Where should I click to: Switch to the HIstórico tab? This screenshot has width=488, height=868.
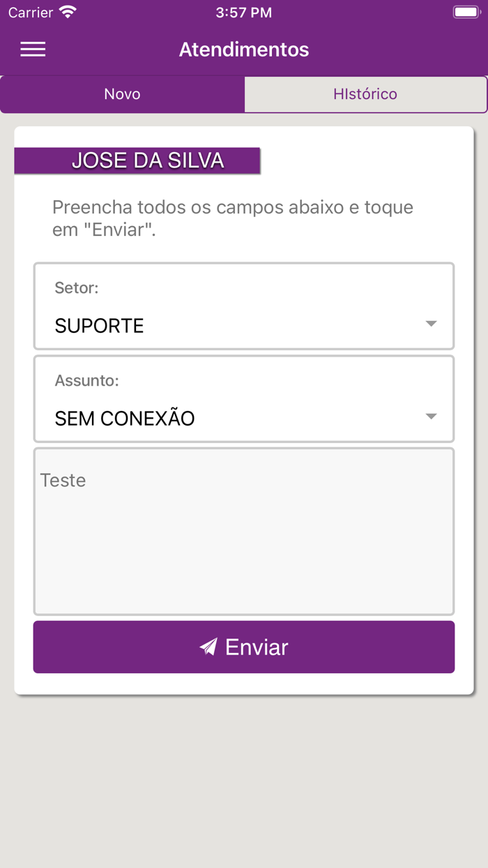pos(365,93)
